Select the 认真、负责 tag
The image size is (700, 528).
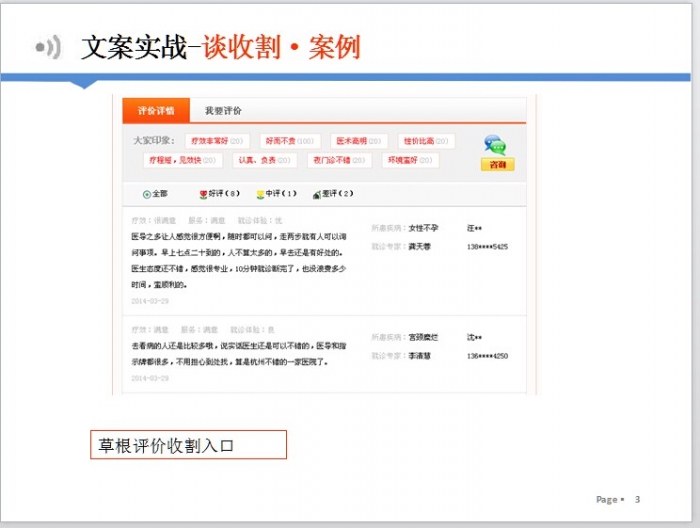coord(264,160)
